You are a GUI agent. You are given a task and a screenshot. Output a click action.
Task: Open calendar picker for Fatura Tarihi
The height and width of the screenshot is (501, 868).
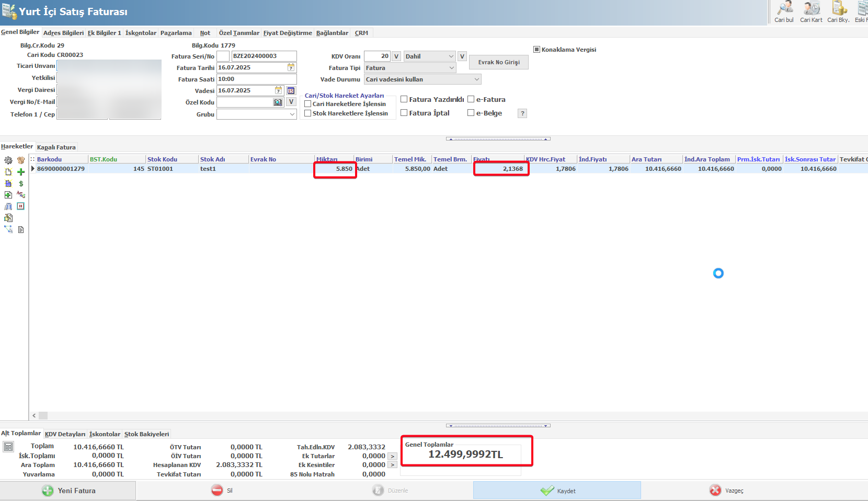(291, 67)
